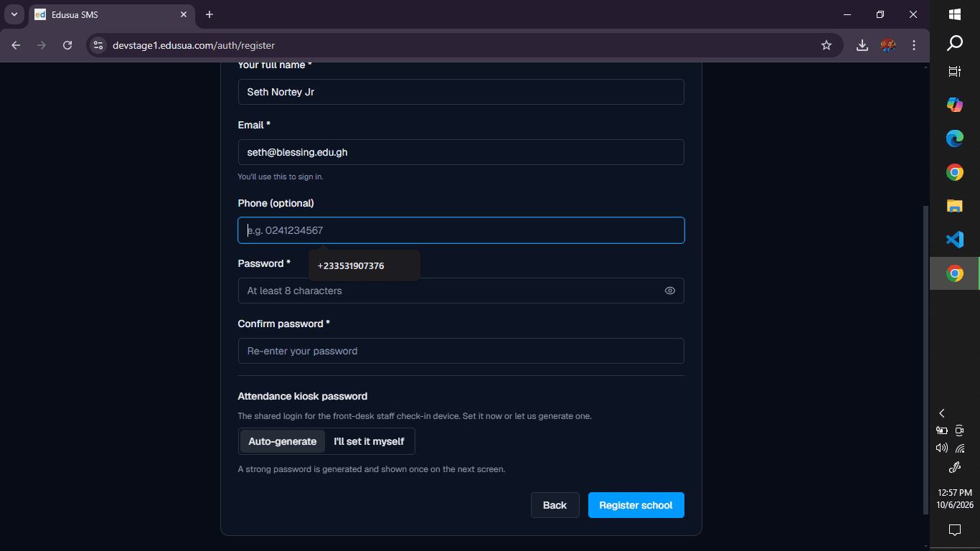Launch Microsoft Edge from the taskbar

point(955,138)
